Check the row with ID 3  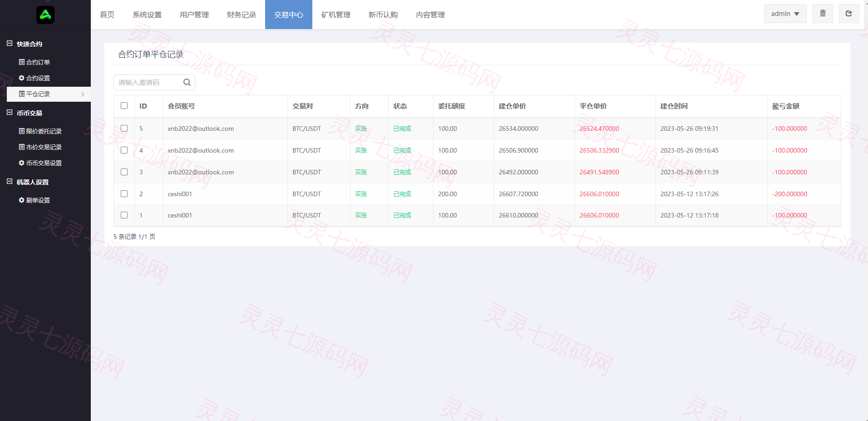point(124,172)
